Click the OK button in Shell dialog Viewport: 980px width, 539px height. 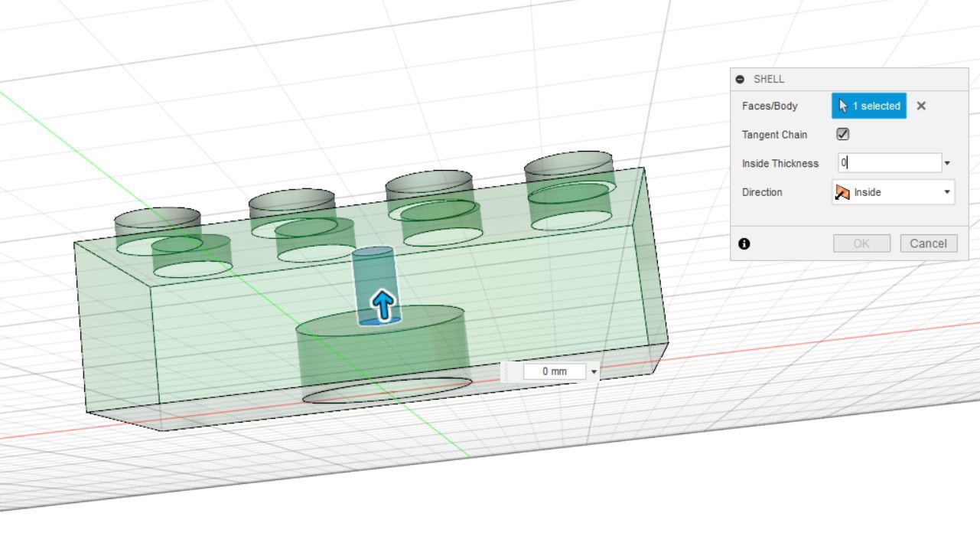pos(861,243)
